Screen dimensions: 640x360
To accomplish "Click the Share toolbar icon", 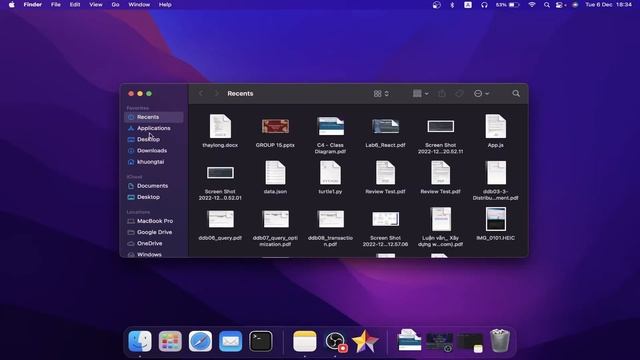I will [x=442, y=93].
